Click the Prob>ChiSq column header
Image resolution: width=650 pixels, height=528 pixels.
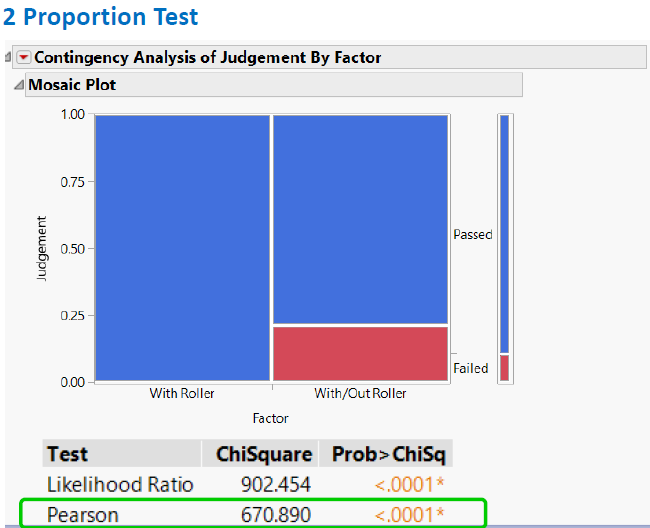click(388, 454)
